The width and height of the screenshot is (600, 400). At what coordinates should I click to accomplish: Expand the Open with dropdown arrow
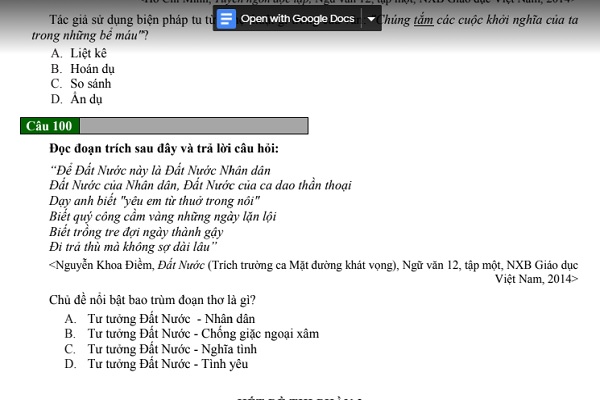pyautogui.click(x=371, y=19)
